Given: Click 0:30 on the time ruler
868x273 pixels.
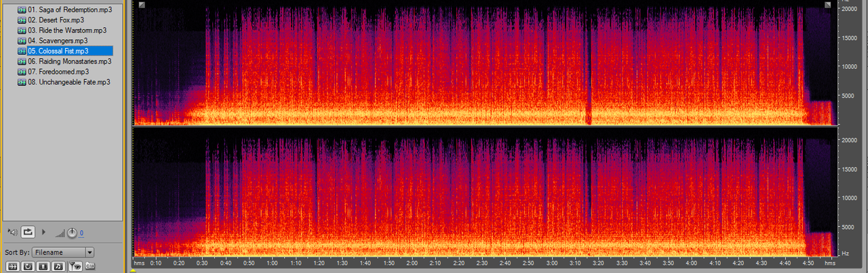Looking at the screenshot, I should click(x=202, y=263).
